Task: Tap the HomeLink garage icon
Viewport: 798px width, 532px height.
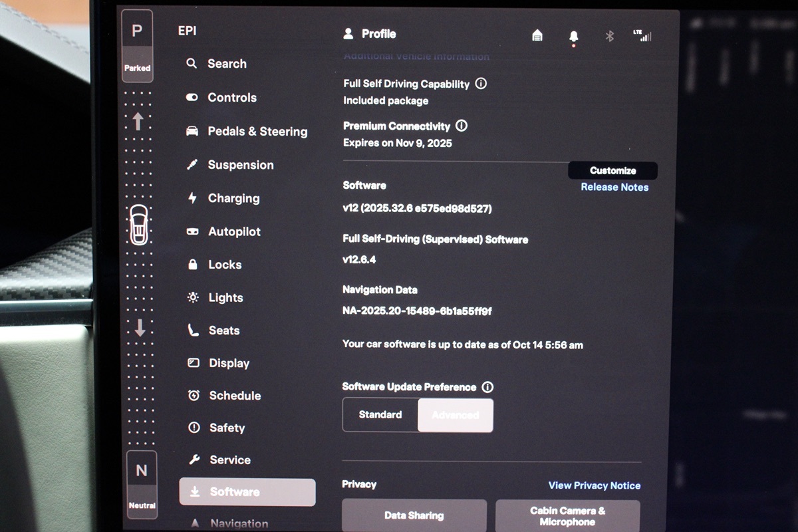Action: (537, 37)
